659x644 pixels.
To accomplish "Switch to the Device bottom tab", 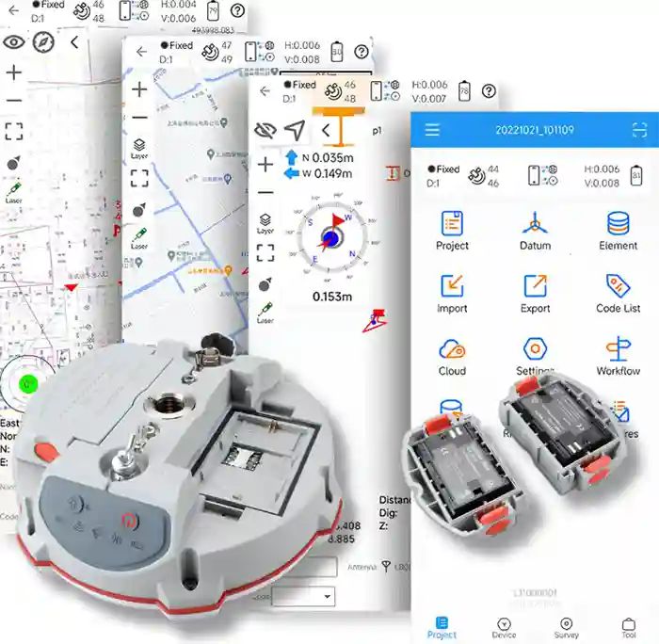I will [x=504, y=628].
